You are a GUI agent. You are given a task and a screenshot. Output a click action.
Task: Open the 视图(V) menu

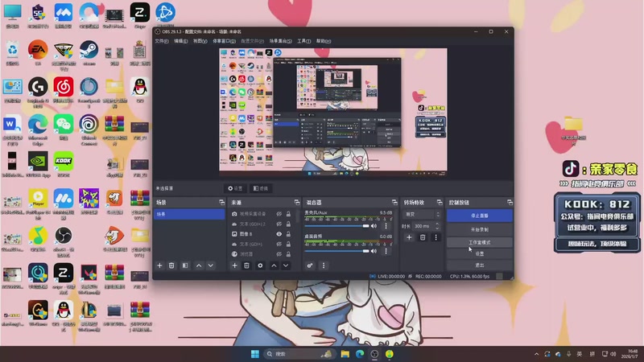[x=200, y=41]
